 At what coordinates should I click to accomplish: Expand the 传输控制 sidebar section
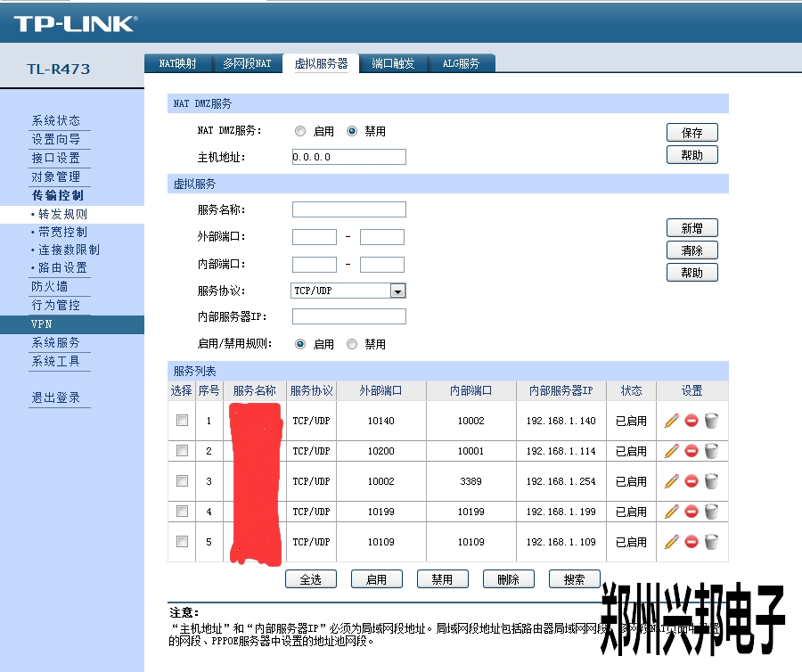point(58,195)
